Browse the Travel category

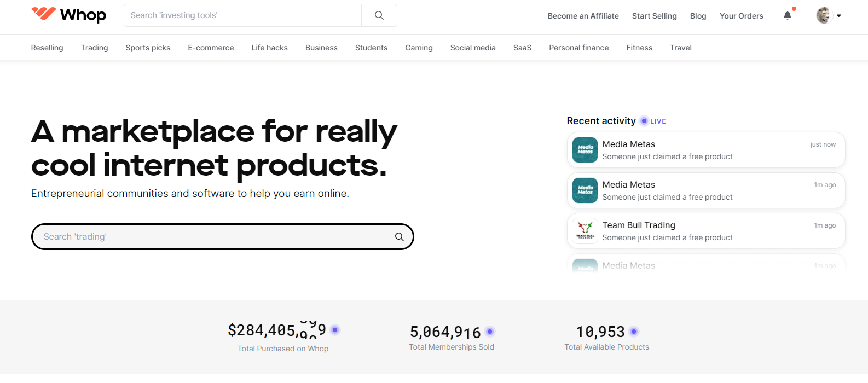(681, 48)
